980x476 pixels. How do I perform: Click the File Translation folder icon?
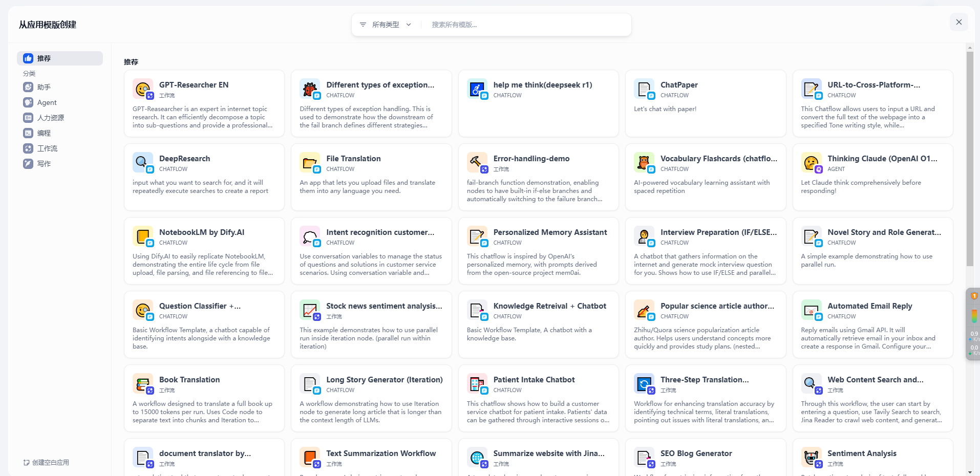[310, 163]
